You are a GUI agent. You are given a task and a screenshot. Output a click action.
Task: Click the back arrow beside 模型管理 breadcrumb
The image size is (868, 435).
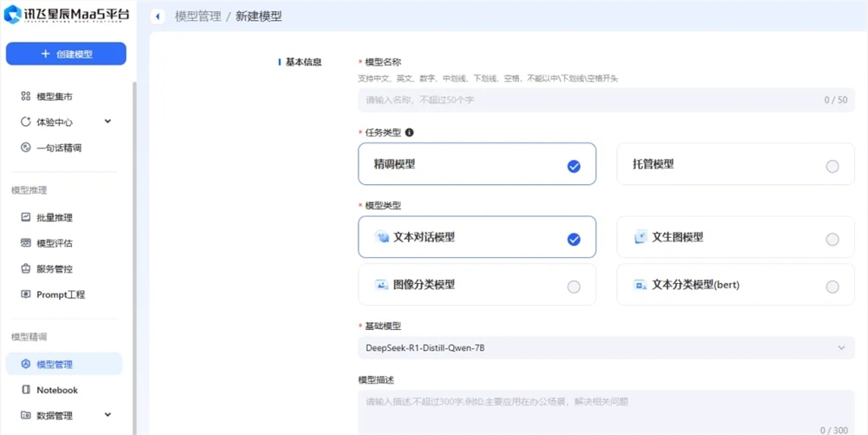158,16
